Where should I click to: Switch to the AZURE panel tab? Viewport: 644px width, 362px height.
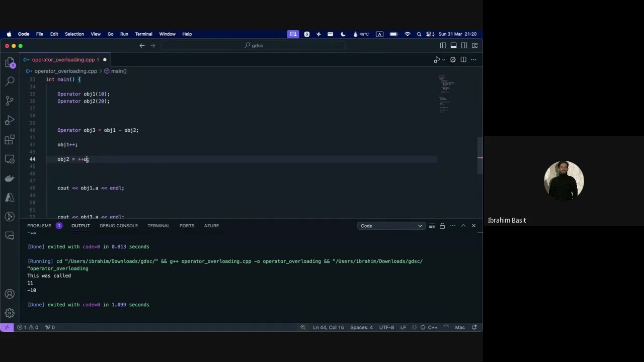pyautogui.click(x=211, y=226)
